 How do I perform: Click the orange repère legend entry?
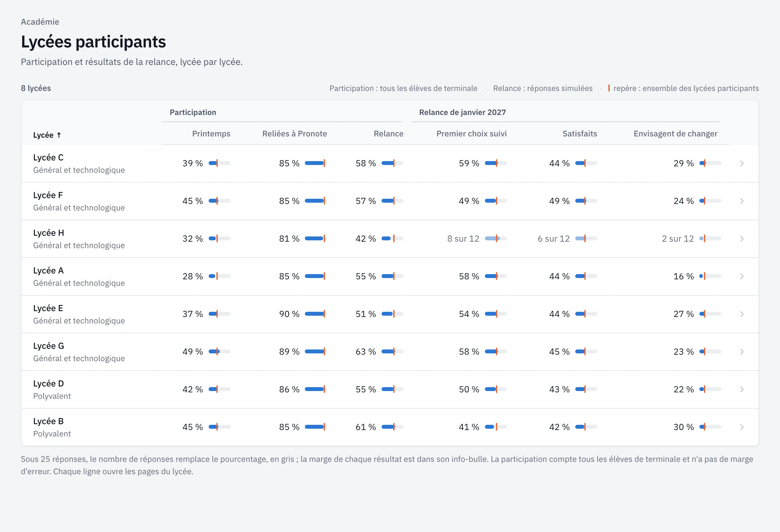coord(683,88)
